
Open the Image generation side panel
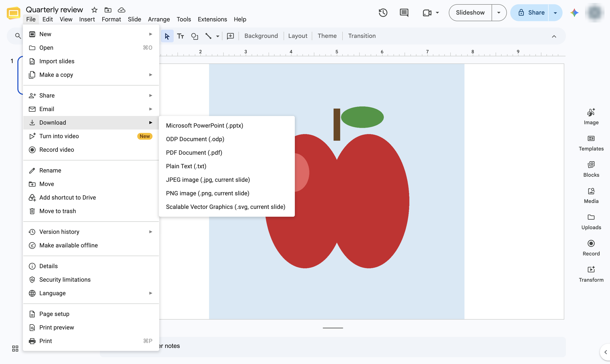(591, 117)
